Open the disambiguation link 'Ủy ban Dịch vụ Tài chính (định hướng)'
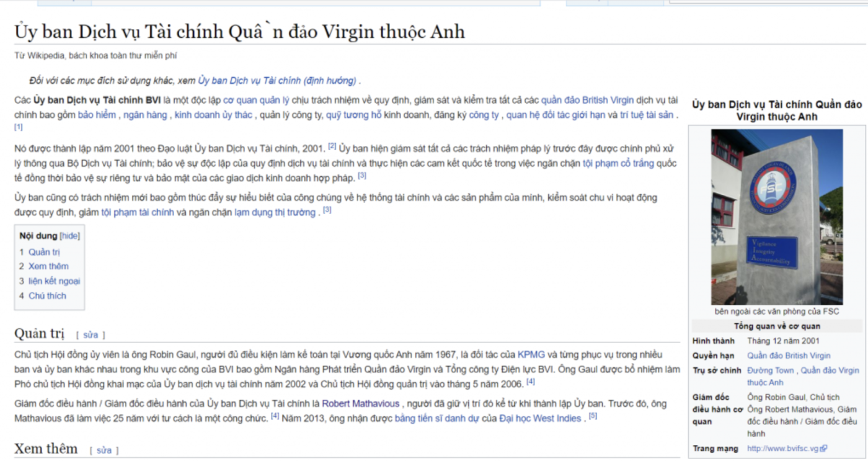 pyautogui.click(x=277, y=81)
